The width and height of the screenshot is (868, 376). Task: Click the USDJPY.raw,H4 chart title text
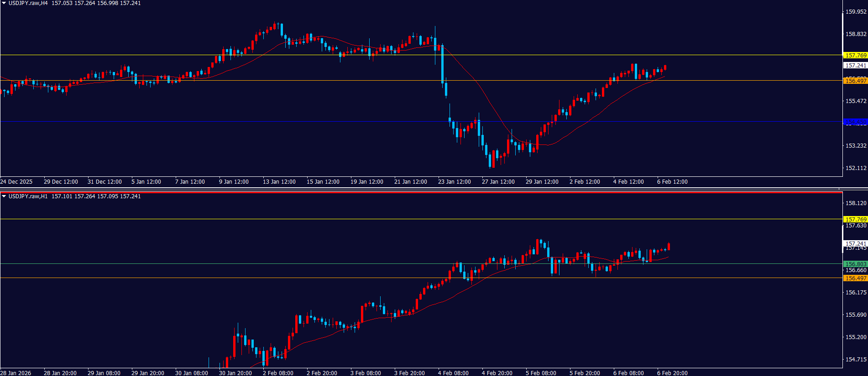tap(28, 3)
